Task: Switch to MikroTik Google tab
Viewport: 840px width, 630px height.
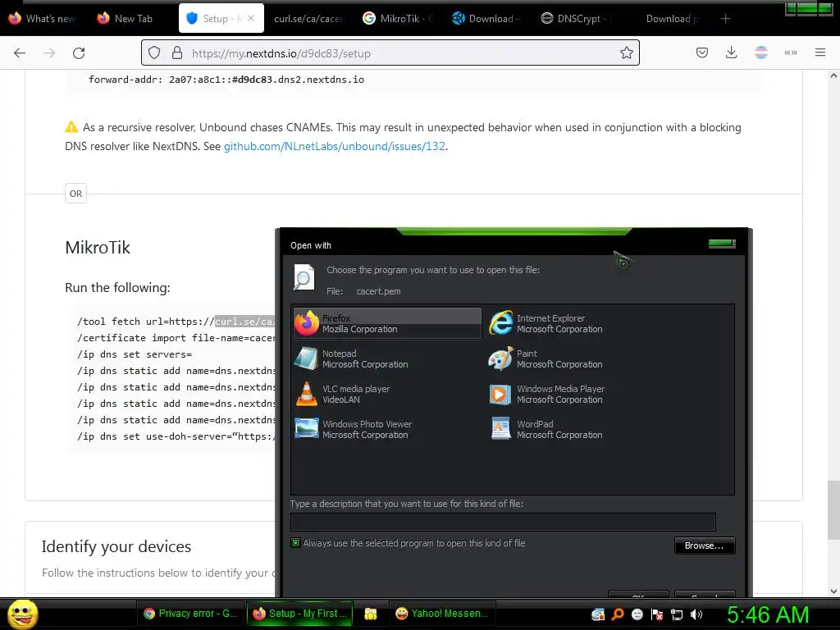Action: [x=399, y=19]
